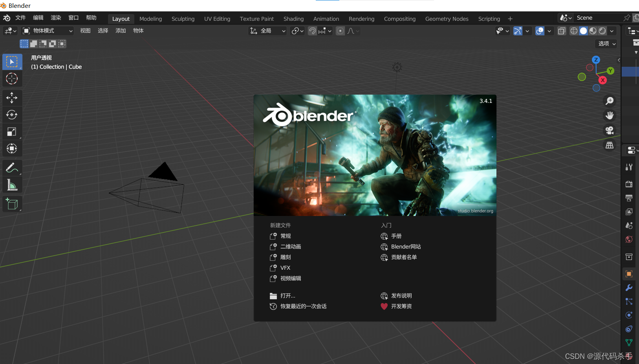The width and height of the screenshot is (639, 364).
Task: Expand object visibility eye dropdown
Action: click(x=502, y=31)
